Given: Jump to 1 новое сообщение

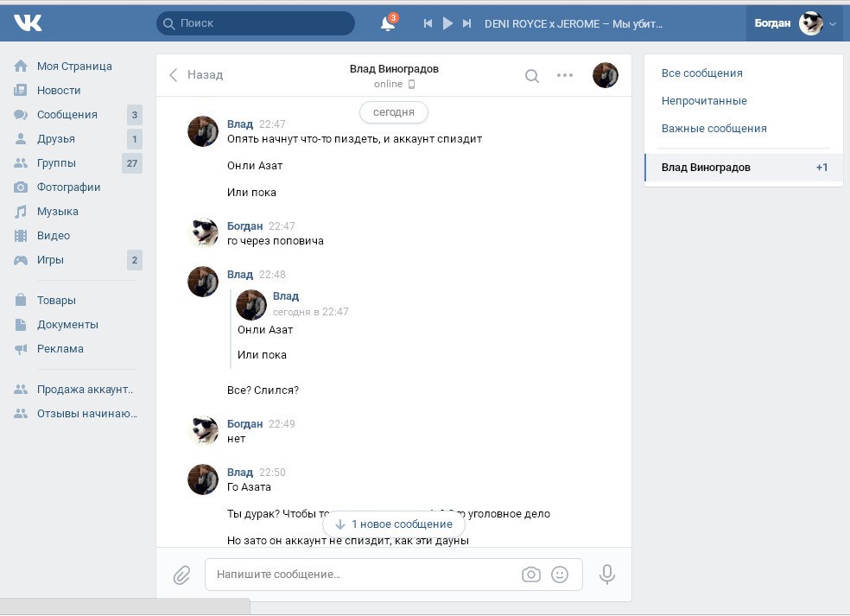Looking at the screenshot, I should 394,524.
